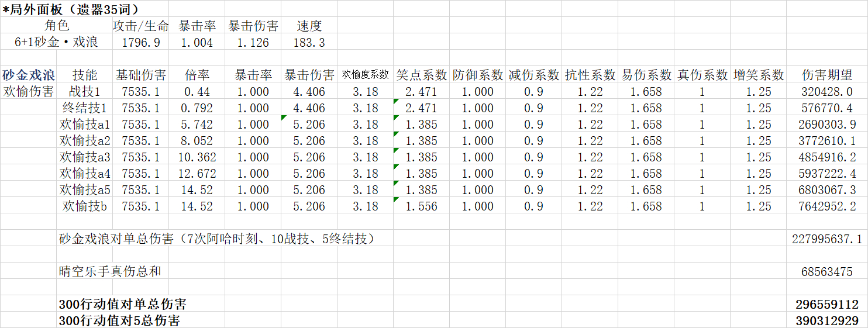Select the '欢愉技a3' skill cell

point(85,157)
